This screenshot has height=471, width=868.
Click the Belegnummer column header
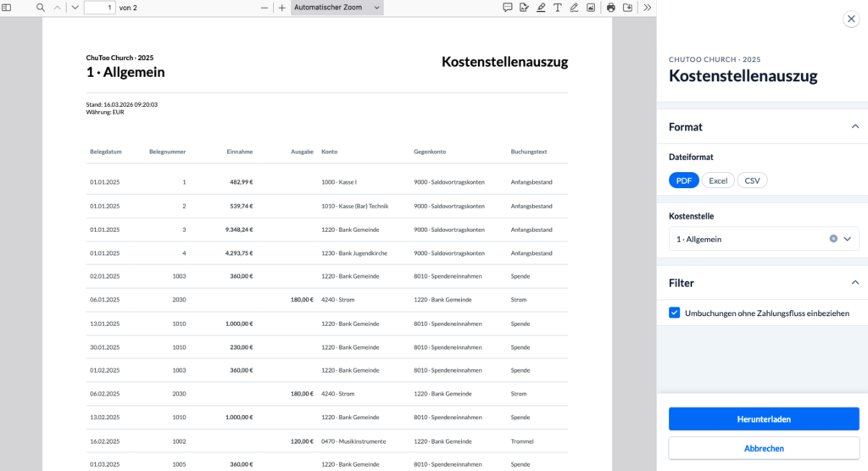click(167, 152)
